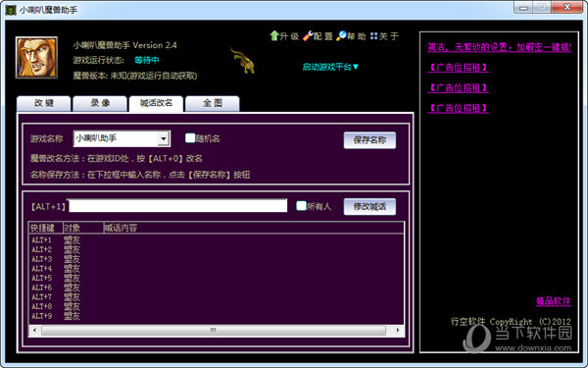588x368 pixels.
Task: Open the second 【广告位招租】 link
Action: 458,88
